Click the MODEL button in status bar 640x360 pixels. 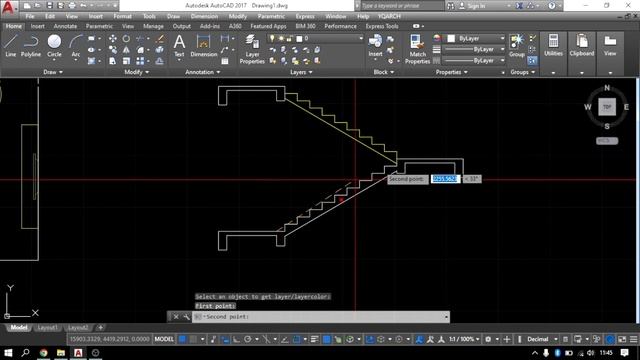click(x=164, y=339)
